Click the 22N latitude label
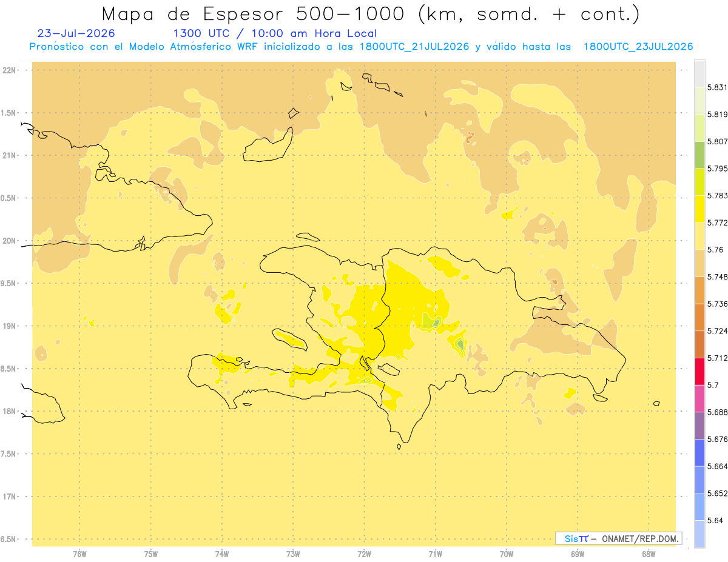This screenshot has width=728, height=562. pyautogui.click(x=10, y=70)
